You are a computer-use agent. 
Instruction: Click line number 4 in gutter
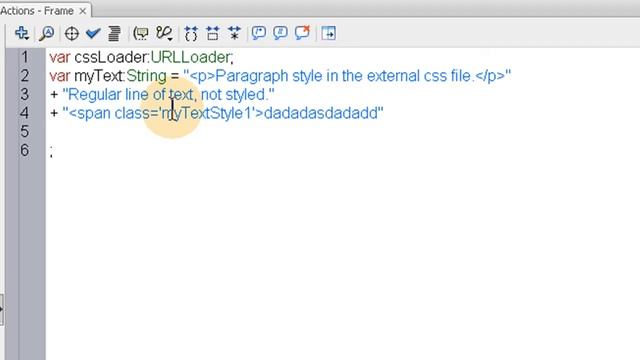click(25, 113)
